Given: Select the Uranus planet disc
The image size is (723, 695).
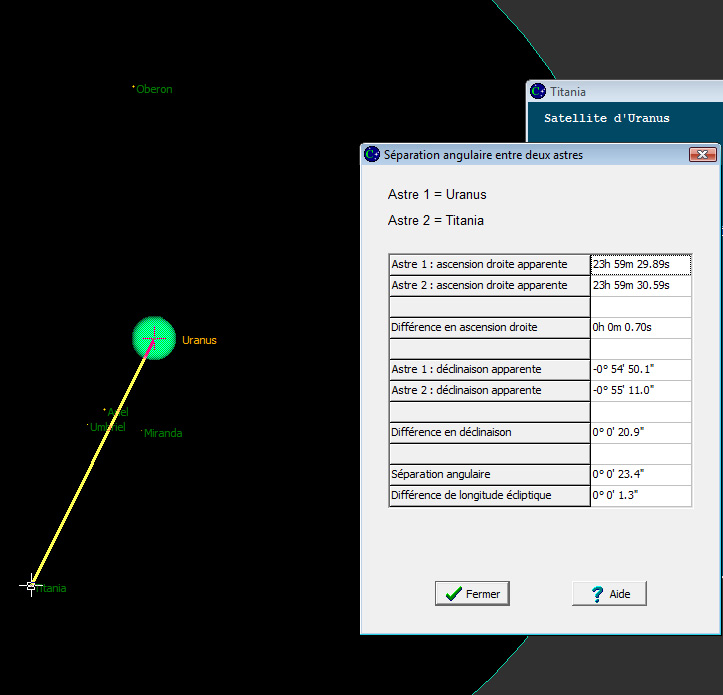Looking at the screenshot, I should coord(154,338).
